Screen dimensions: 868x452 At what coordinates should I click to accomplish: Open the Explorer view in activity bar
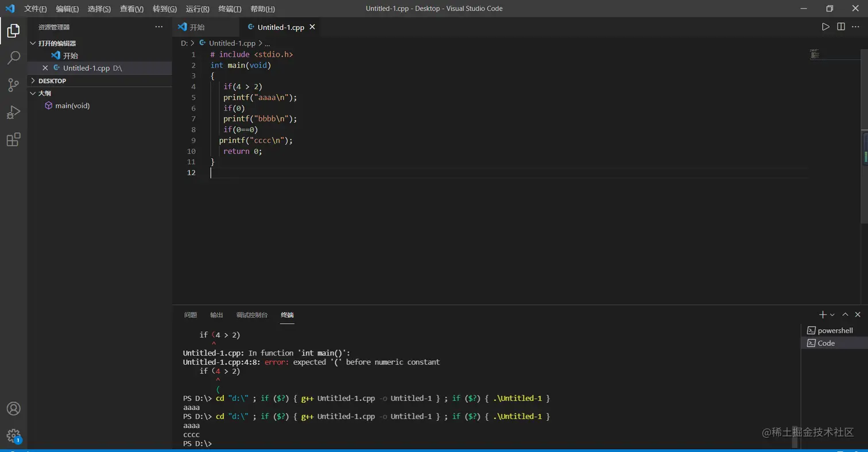[13, 30]
